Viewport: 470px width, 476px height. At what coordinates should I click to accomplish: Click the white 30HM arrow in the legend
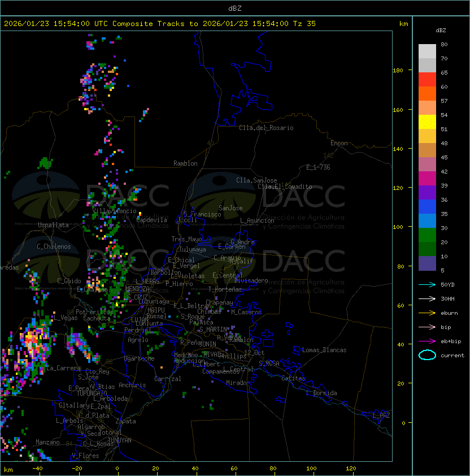tap(427, 298)
